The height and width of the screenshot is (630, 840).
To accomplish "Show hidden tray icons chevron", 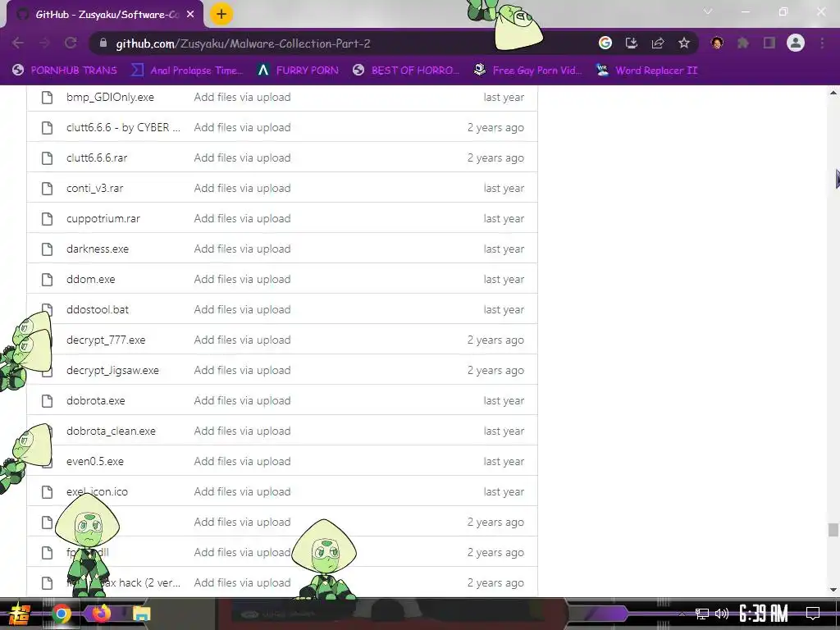I will pos(682,614).
